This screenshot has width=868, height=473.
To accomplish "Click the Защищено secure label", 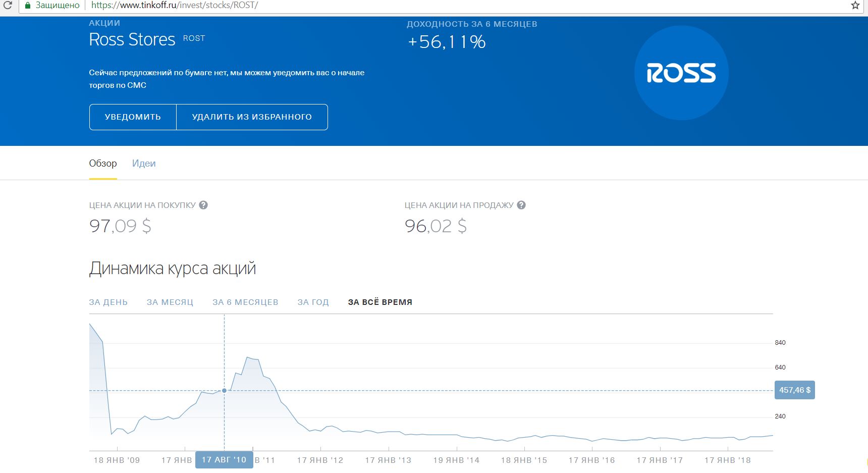I will point(58,5).
